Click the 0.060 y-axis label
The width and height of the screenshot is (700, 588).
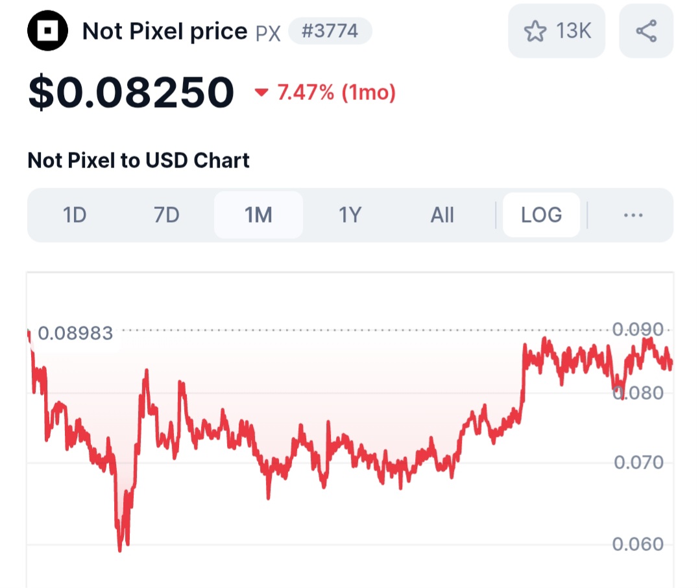coord(638,544)
